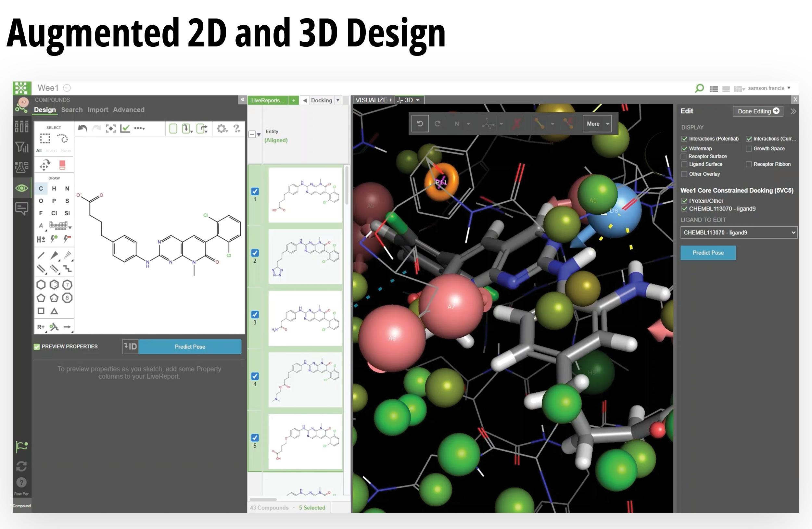Click Done Editing button
Image resolution: width=812 pixels, height=529 pixels.
(x=758, y=111)
